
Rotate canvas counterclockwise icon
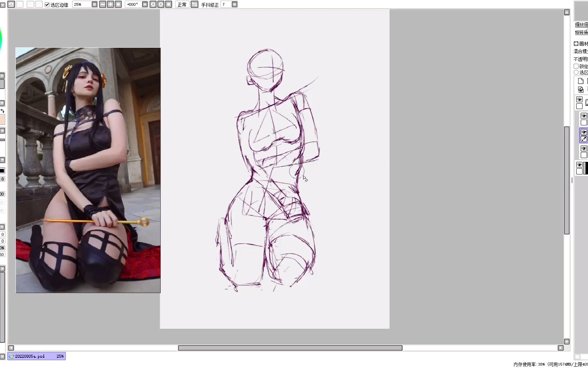(153, 4)
